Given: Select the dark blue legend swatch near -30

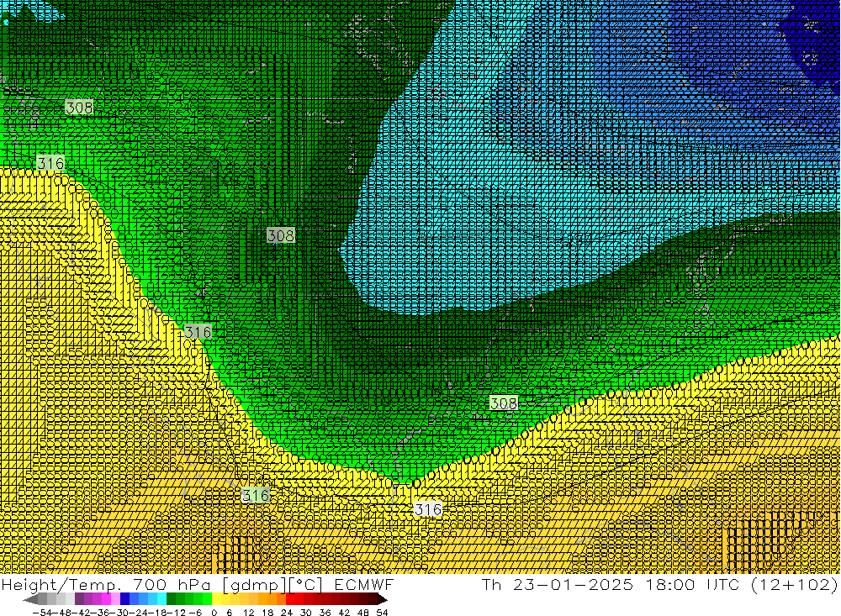Looking at the screenshot, I should click(124, 599).
